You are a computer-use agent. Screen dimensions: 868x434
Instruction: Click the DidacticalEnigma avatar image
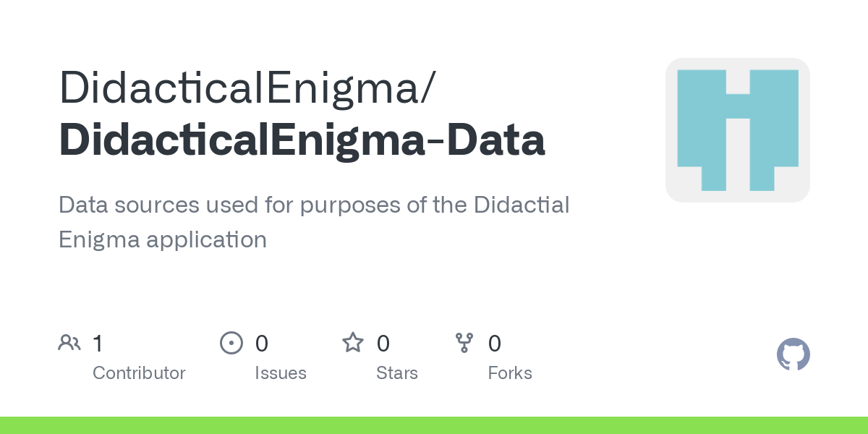(x=737, y=130)
